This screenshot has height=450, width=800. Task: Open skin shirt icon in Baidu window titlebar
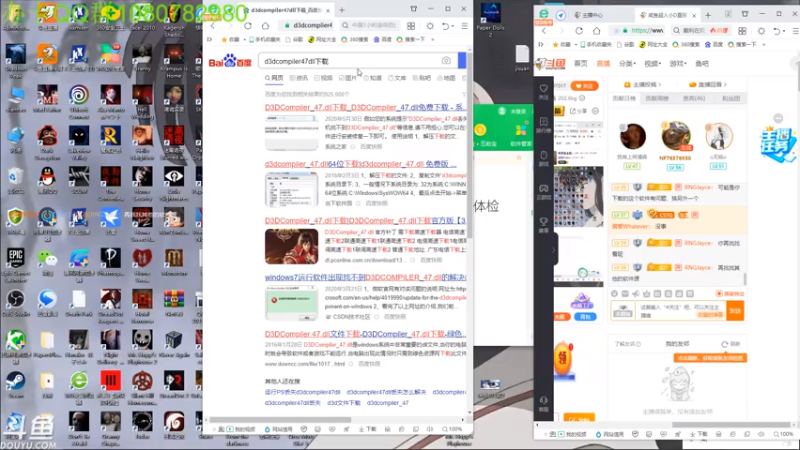[414, 9]
